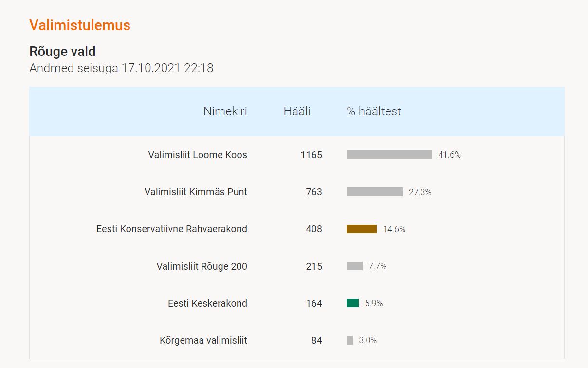Open Valimisliit Loome Koos list
This screenshot has width=588, height=368.
pos(198,155)
